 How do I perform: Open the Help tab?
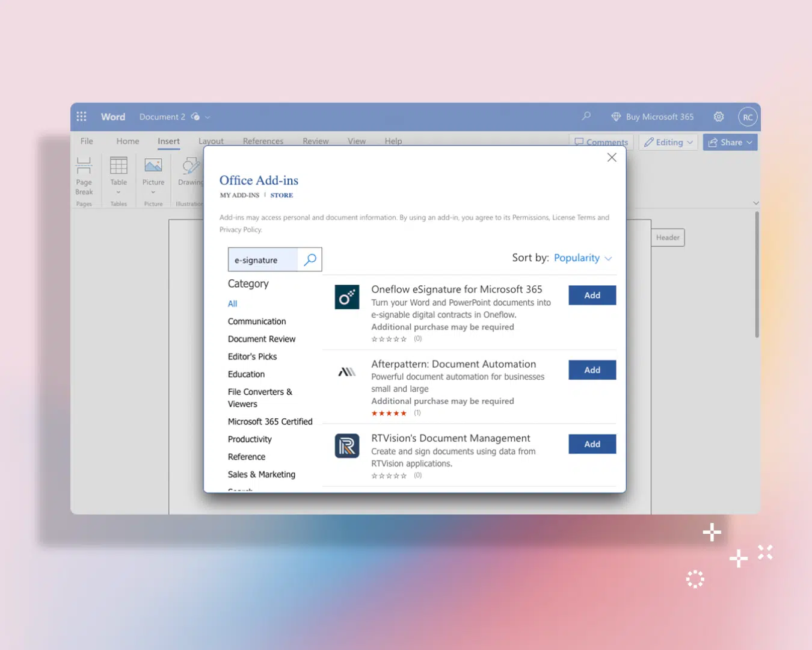click(393, 141)
